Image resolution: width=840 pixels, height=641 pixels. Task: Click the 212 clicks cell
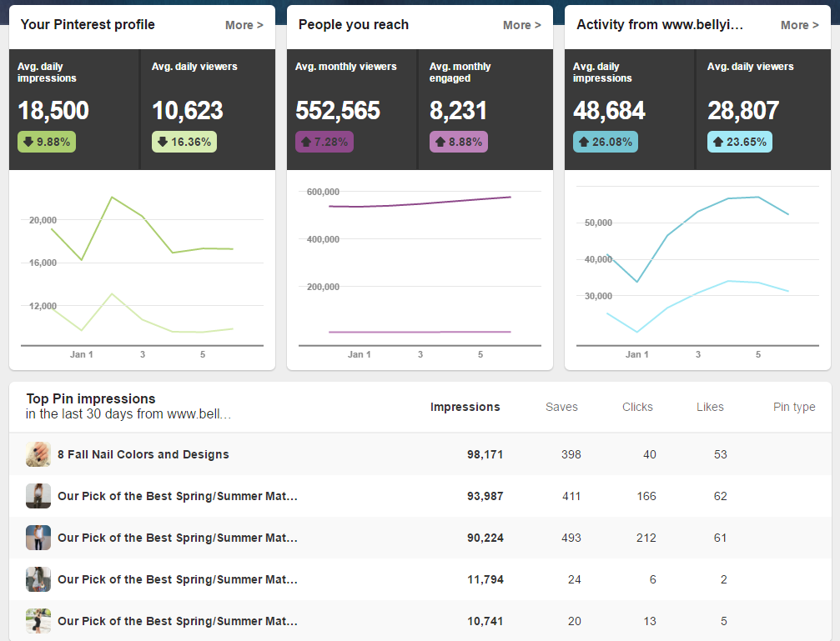pyautogui.click(x=646, y=538)
